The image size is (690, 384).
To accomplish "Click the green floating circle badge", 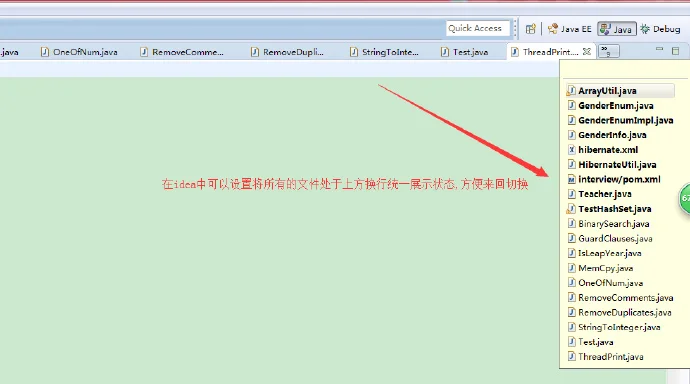I will pos(684,198).
